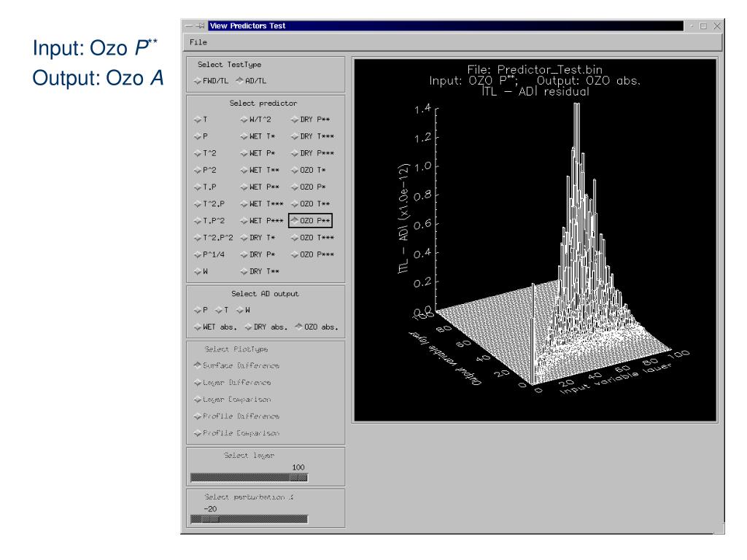This screenshot has width=747, height=560.
Task: Choose predictor WET P*
Action: tap(258, 153)
